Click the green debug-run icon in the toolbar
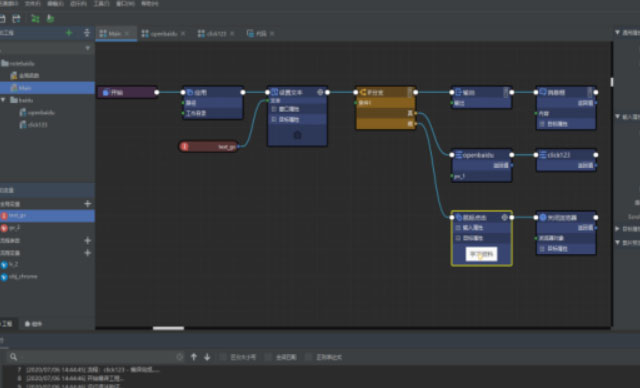This screenshot has height=388, width=640. [51, 19]
